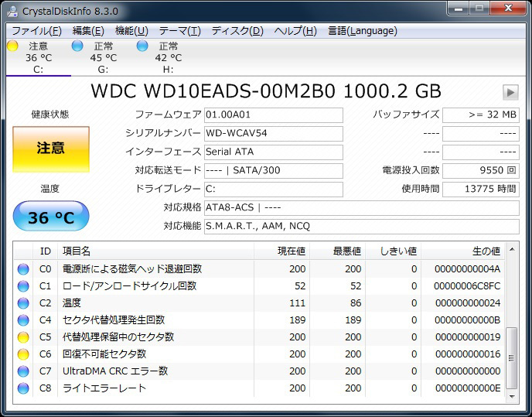This screenshot has width=532, height=417.
Task: Click the power on count 9550 回
Action: pos(481,170)
